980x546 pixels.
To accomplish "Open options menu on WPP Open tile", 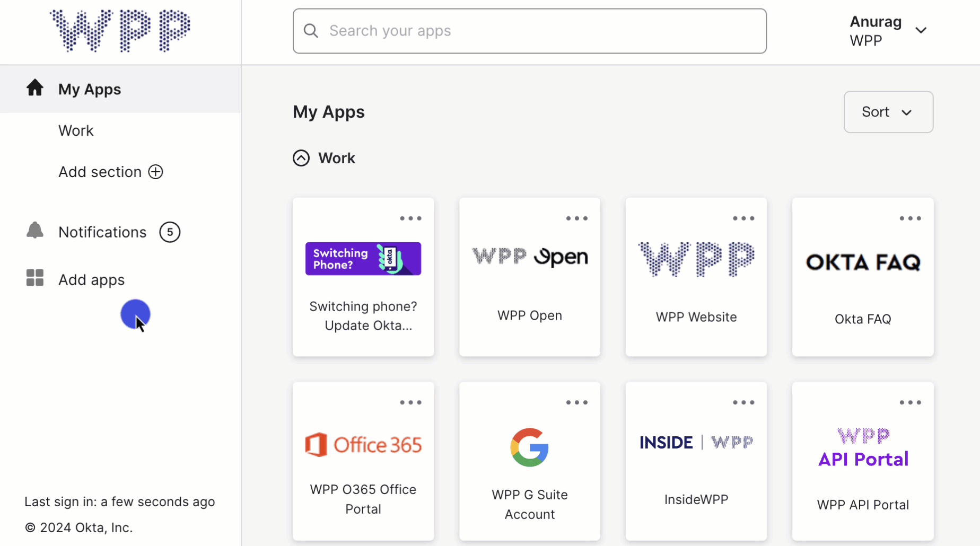I will [x=576, y=218].
